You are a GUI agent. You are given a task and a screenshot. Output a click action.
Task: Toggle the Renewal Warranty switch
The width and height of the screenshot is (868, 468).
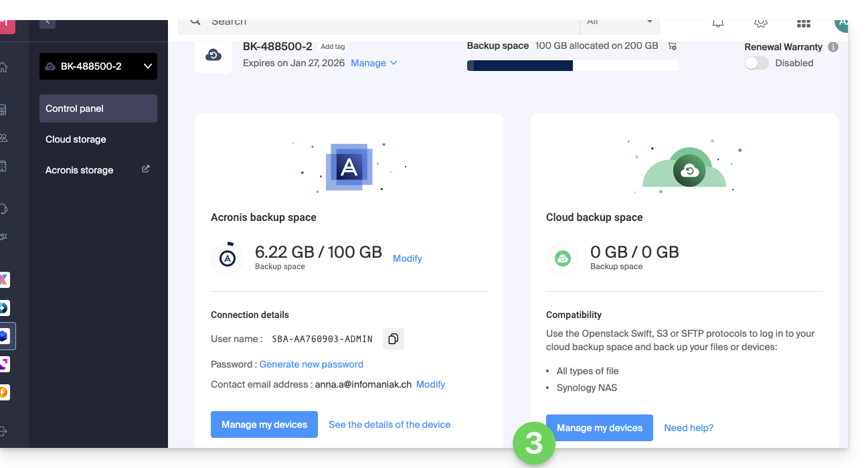757,63
